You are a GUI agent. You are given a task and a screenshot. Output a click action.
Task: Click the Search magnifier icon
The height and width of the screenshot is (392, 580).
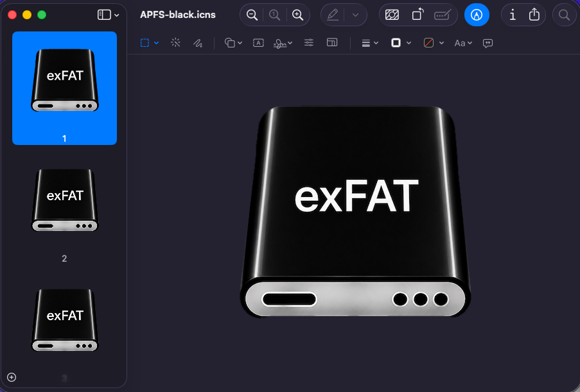564,15
